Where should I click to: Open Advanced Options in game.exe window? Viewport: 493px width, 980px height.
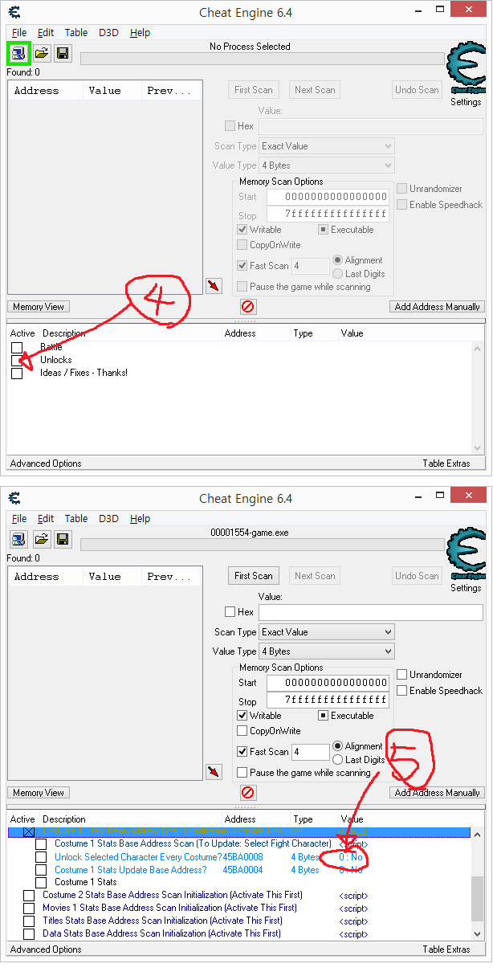(46, 949)
